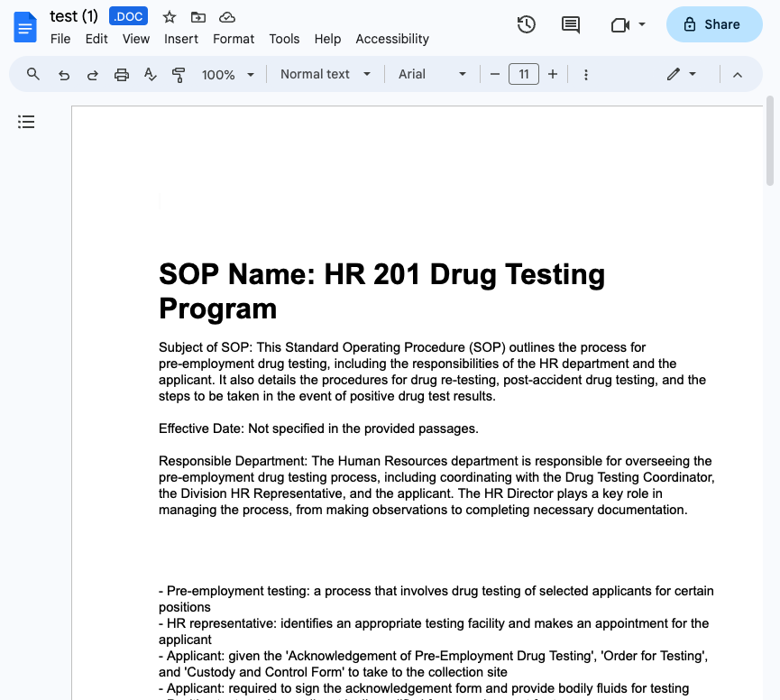Open the File menu
This screenshot has height=700, width=780.
(x=60, y=39)
